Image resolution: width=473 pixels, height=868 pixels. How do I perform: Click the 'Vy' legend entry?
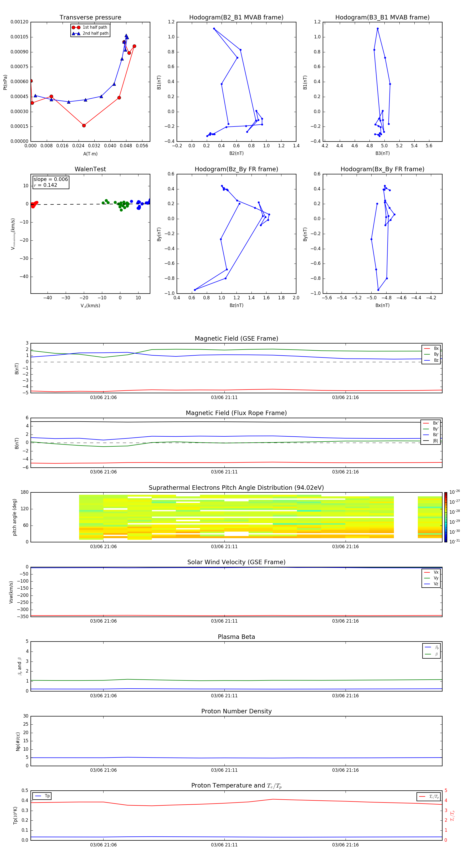click(x=431, y=578)
